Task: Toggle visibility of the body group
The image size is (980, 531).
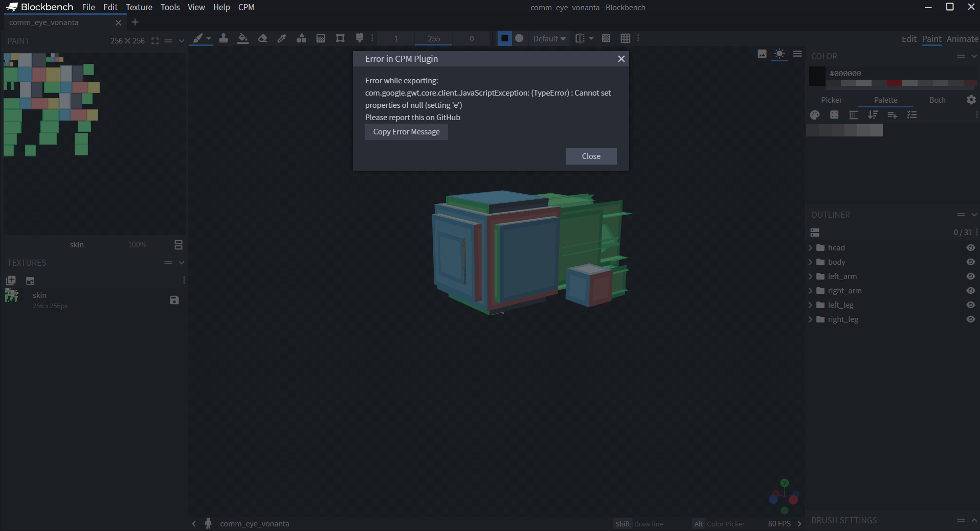Action: [971, 262]
